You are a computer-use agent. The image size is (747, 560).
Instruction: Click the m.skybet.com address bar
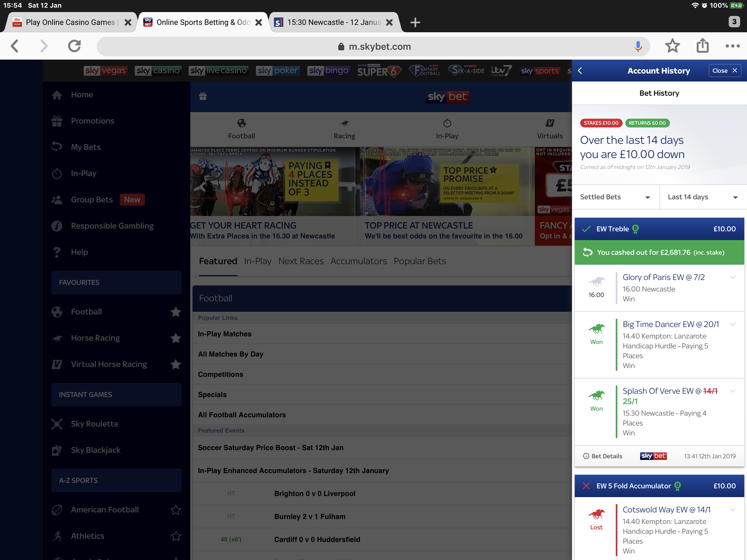pyautogui.click(x=373, y=46)
